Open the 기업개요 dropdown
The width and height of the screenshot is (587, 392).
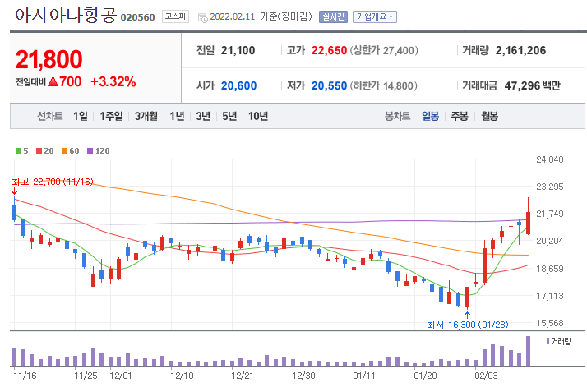(x=374, y=16)
